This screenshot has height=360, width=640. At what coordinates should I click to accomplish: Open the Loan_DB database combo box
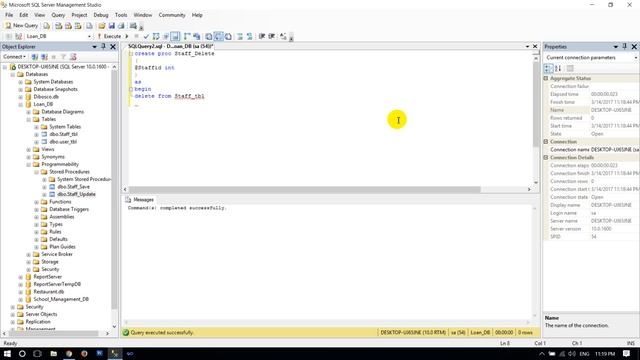(58, 36)
